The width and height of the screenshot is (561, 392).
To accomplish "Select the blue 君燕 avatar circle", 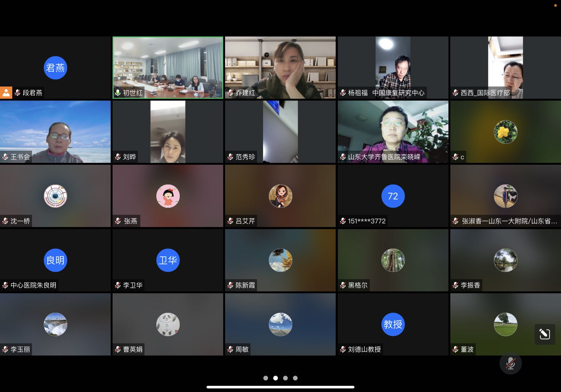I will pos(55,68).
